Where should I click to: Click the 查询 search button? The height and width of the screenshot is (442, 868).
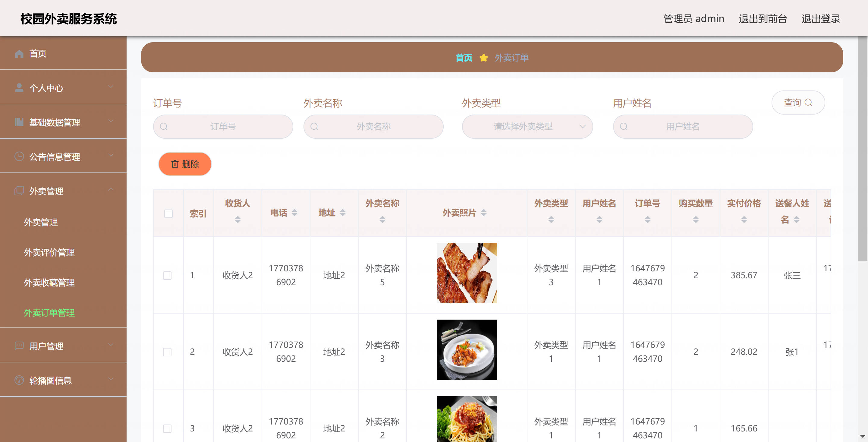[x=798, y=103]
